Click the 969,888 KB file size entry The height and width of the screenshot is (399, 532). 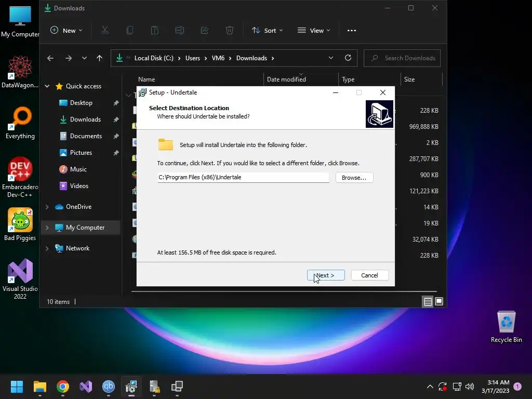click(x=423, y=127)
